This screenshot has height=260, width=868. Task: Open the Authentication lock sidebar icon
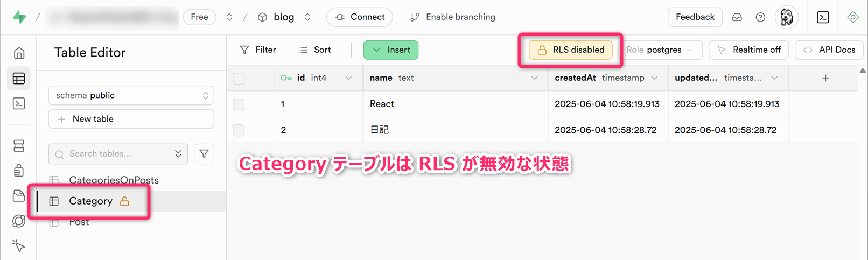tap(19, 171)
